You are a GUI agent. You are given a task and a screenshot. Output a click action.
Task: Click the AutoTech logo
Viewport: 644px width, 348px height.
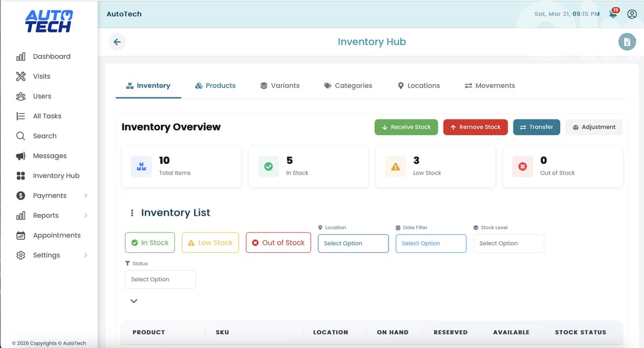tap(48, 21)
